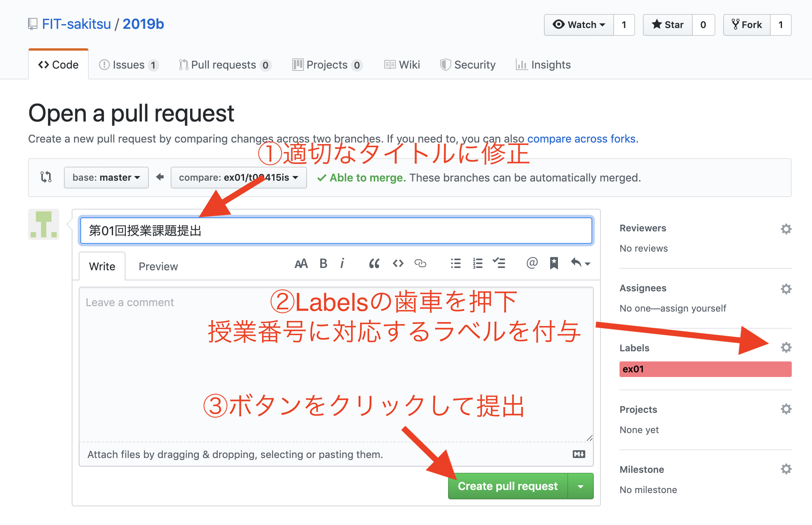Insert a code snippet using the code icon
Image resolution: width=812 pixels, height=525 pixels.
398,264
